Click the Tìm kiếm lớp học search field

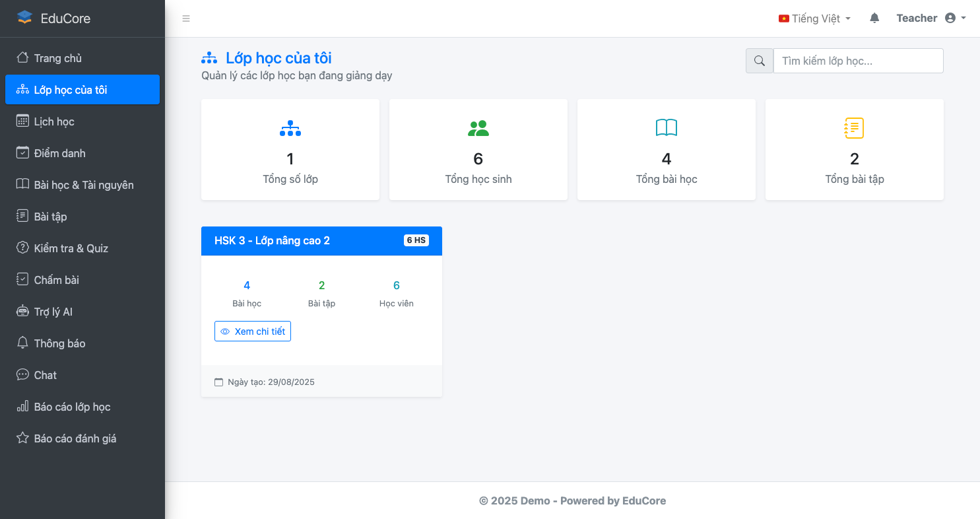[x=858, y=60]
